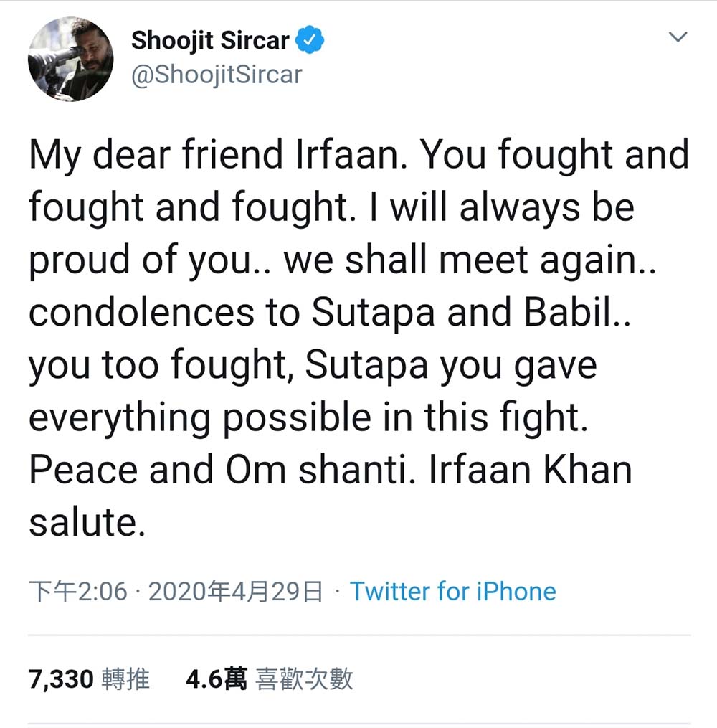Click the 2020年4月29日 date
The height and width of the screenshot is (728, 717).
(236, 592)
